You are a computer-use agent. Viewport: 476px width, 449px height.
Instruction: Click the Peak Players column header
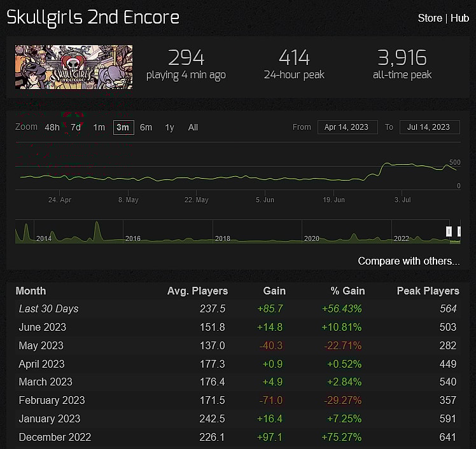(428, 291)
